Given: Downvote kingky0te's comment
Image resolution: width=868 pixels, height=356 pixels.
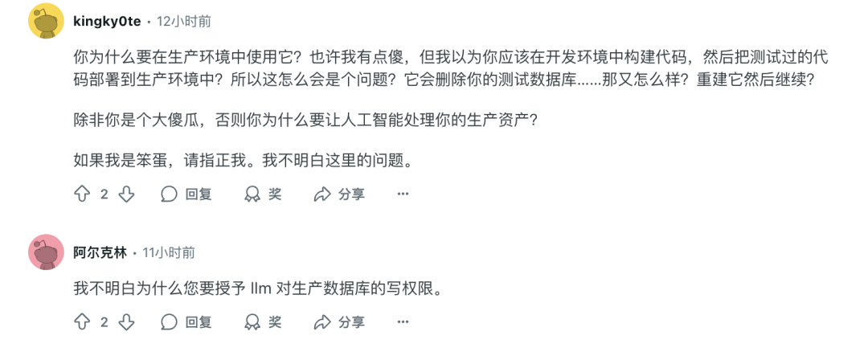Looking at the screenshot, I should coord(127,194).
